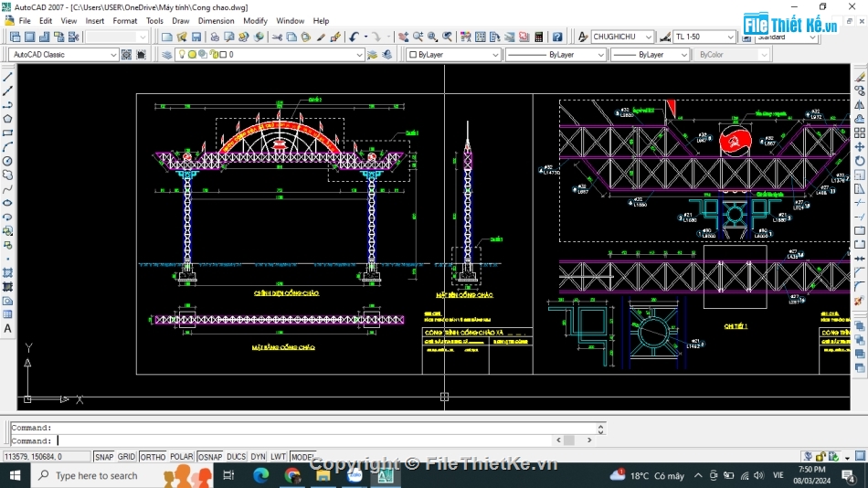Click the New drawing icon
The width and height of the screenshot is (868, 488).
(166, 37)
